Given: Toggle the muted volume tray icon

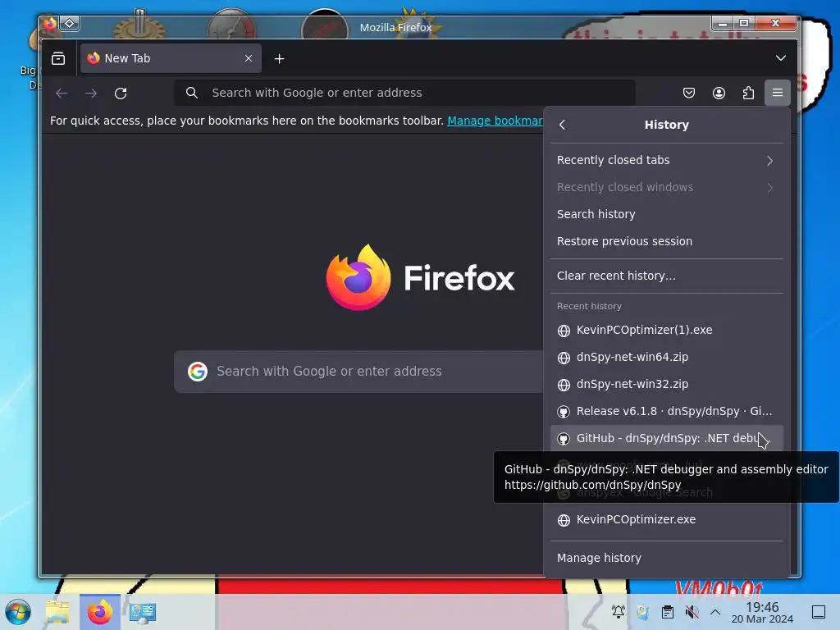Looking at the screenshot, I should point(692,611).
